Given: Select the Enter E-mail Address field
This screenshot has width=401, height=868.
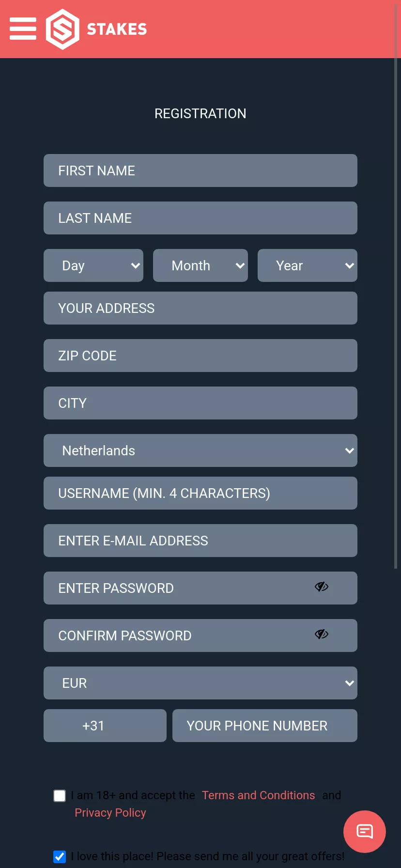Looking at the screenshot, I should click(x=200, y=541).
